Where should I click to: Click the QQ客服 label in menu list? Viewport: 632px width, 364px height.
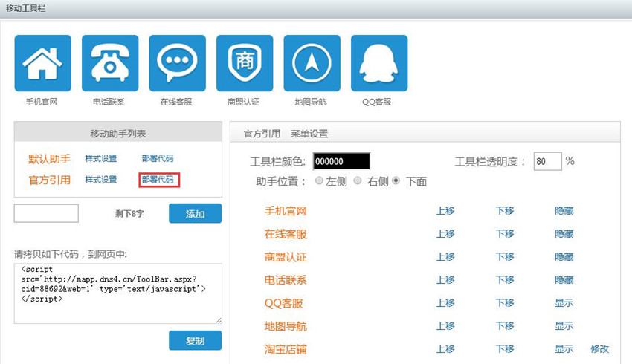(284, 303)
